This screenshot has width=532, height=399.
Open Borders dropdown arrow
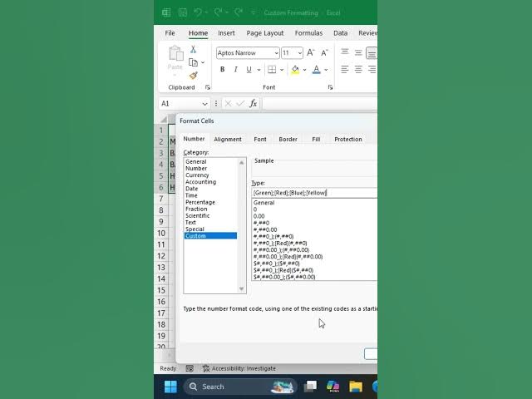tap(282, 70)
